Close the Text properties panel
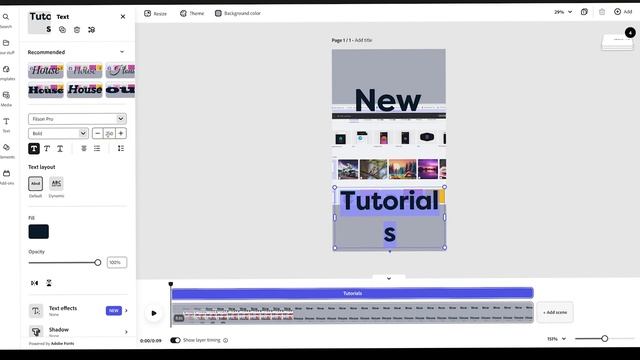Screen dimensions: 640x360 point(123,17)
